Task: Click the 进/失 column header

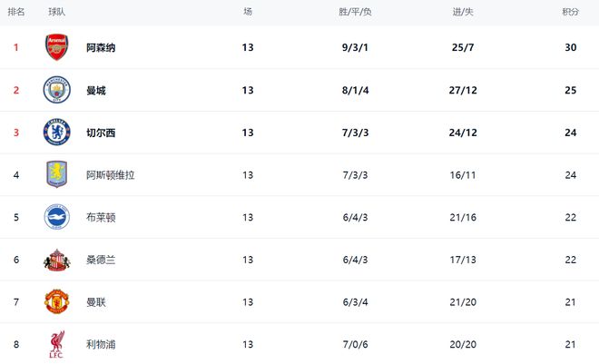Action: click(462, 12)
